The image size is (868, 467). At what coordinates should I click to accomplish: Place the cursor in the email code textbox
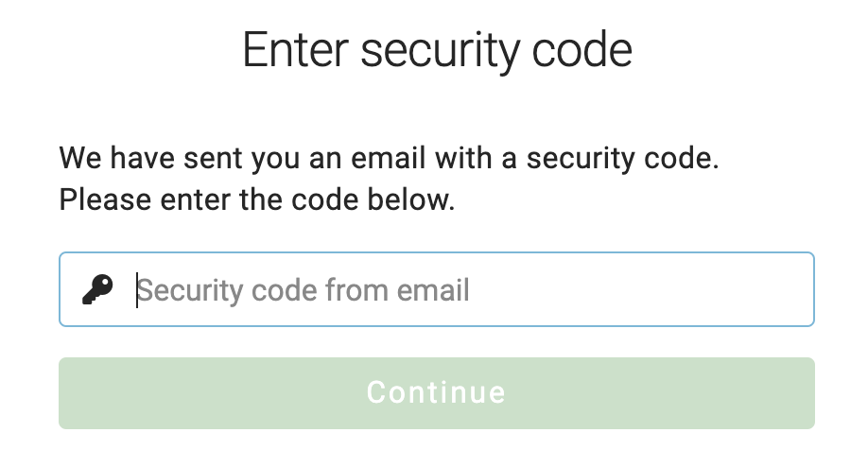(x=437, y=289)
